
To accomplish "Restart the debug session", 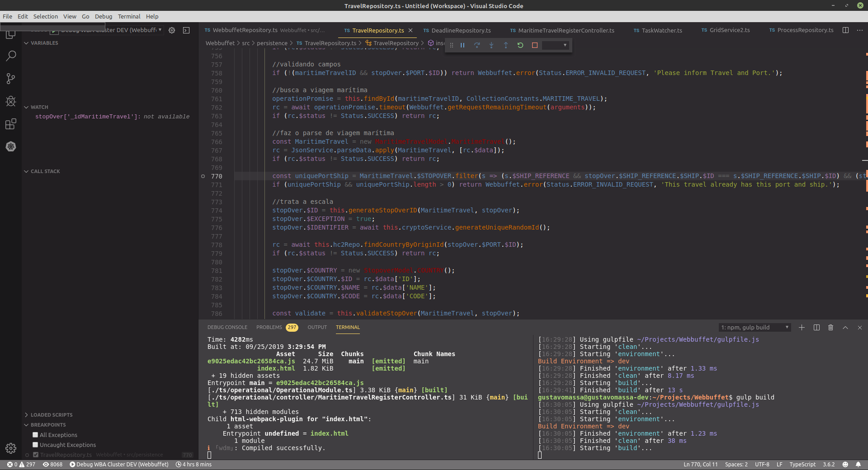I will pos(520,45).
